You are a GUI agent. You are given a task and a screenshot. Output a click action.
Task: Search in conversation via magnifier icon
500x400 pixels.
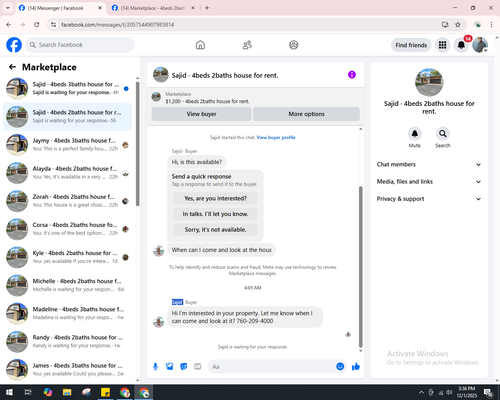[x=443, y=134]
